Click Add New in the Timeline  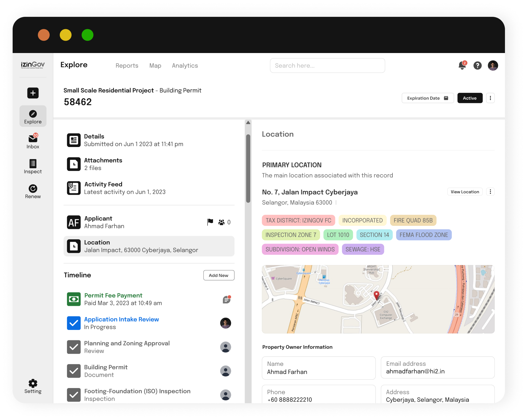tap(219, 275)
